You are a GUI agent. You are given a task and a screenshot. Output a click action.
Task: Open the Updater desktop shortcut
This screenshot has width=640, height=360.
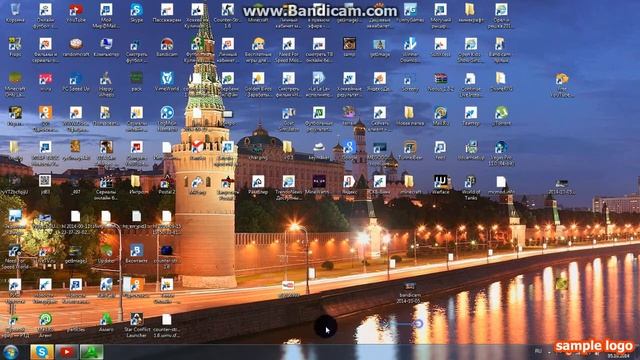tap(106, 253)
